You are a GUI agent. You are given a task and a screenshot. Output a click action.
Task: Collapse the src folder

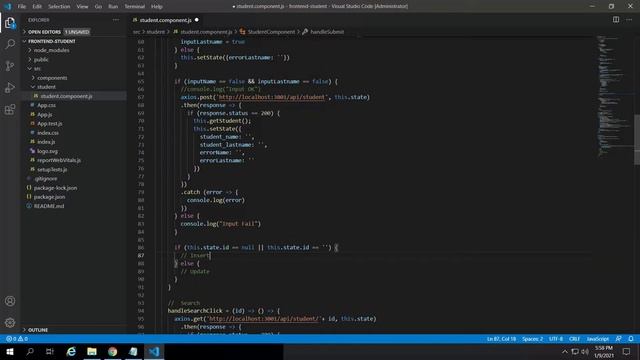[x=37, y=69]
